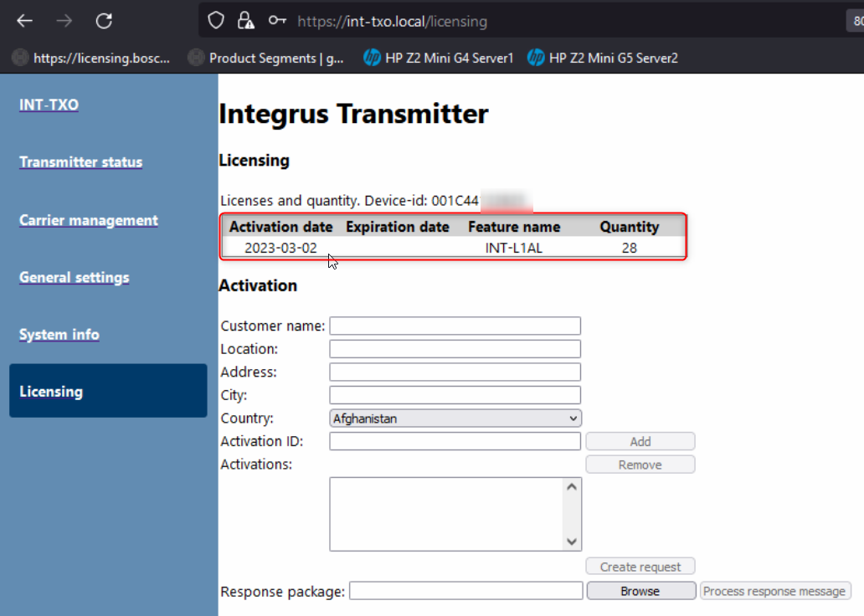Open the Transmitter status page

pyautogui.click(x=81, y=162)
